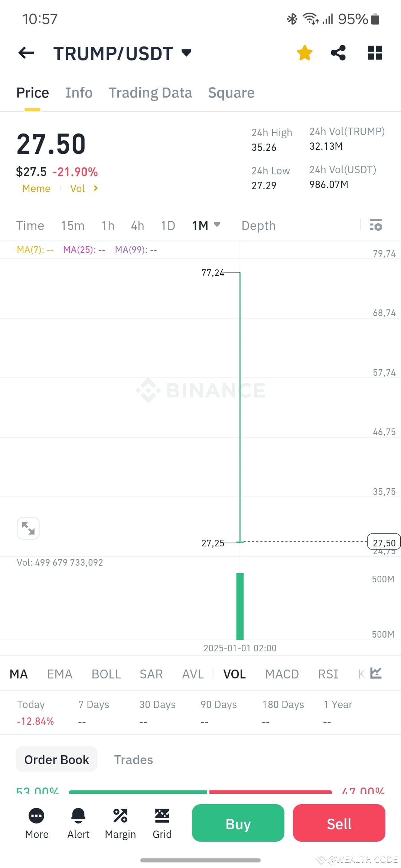Open the Trades tab near Order Book
Viewport: 401px width, 868px height.
coord(133,759)
